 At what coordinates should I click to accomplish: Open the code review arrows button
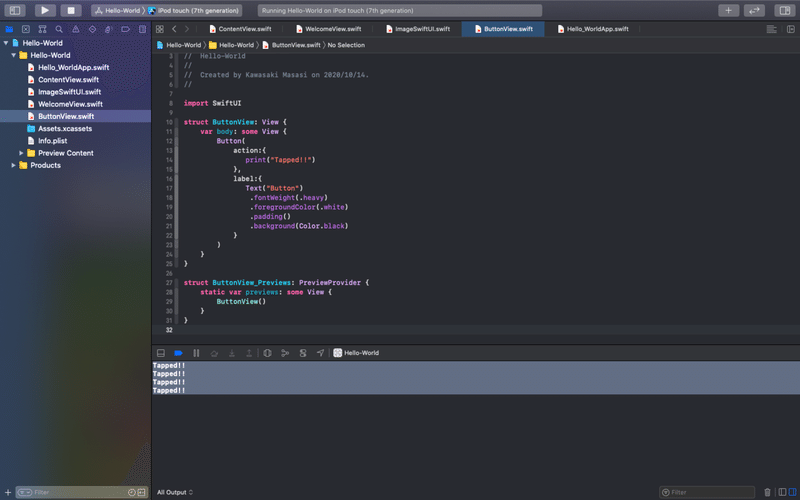[x=754, y=10]
